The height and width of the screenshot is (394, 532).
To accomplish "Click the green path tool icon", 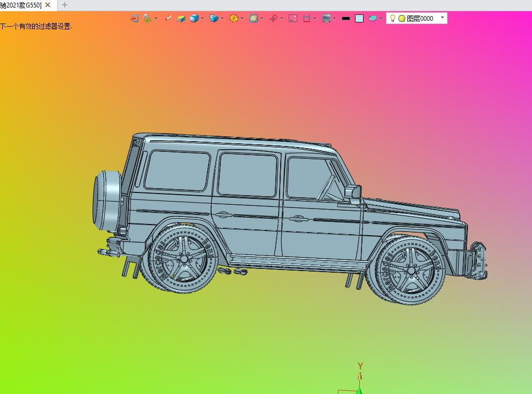I will 147,18.
